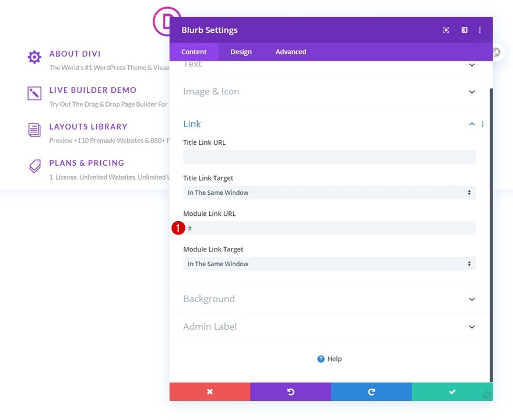Expand the Background section
Viewport: 513px width, 420px height.
point(472,299)
